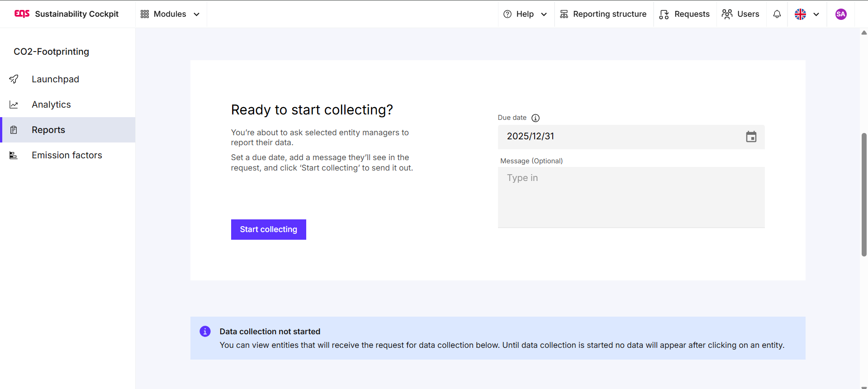Click the EQS logo icon
Screen dimensions: 868x389
click(x=22, y=14)
